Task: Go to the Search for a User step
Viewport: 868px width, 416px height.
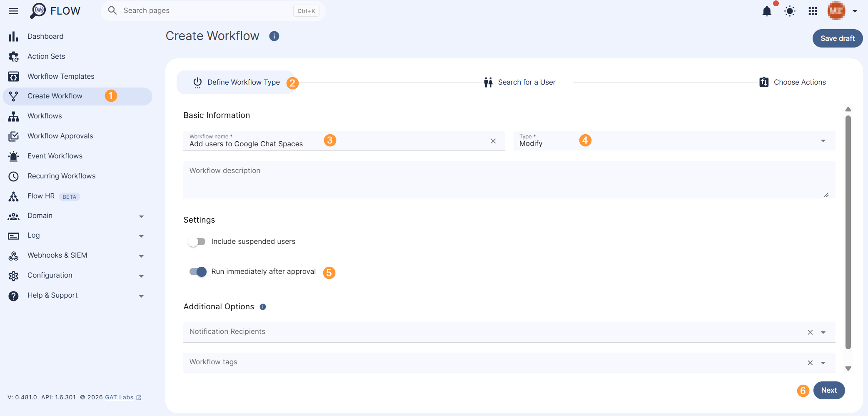Action: click(x=520, y=83)
